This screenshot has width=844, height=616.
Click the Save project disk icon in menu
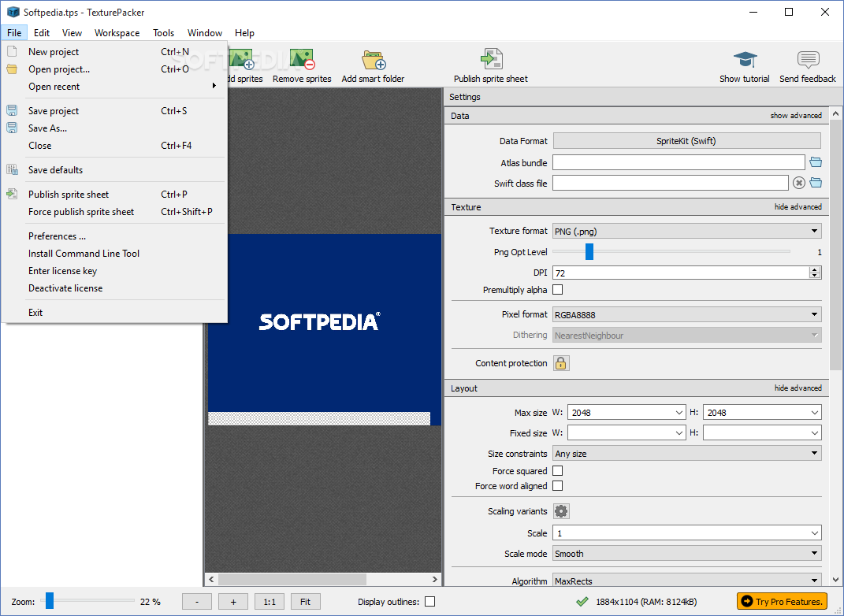click(11, 110)
